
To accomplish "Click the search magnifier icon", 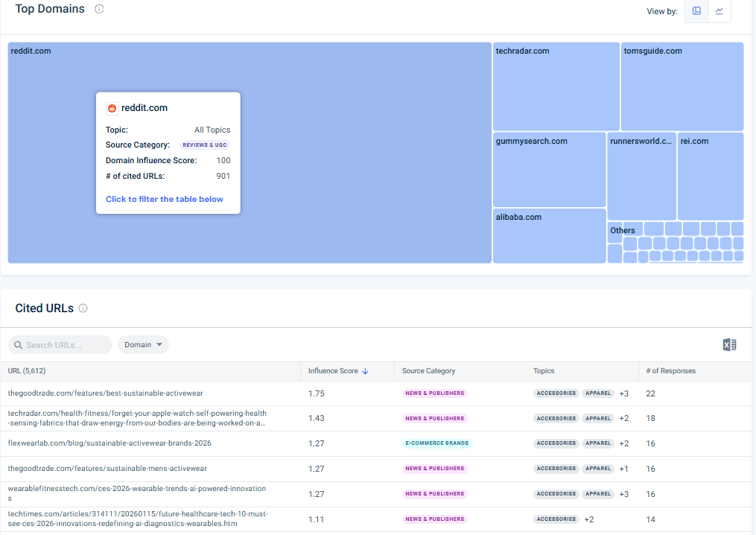I will [19, 345].
